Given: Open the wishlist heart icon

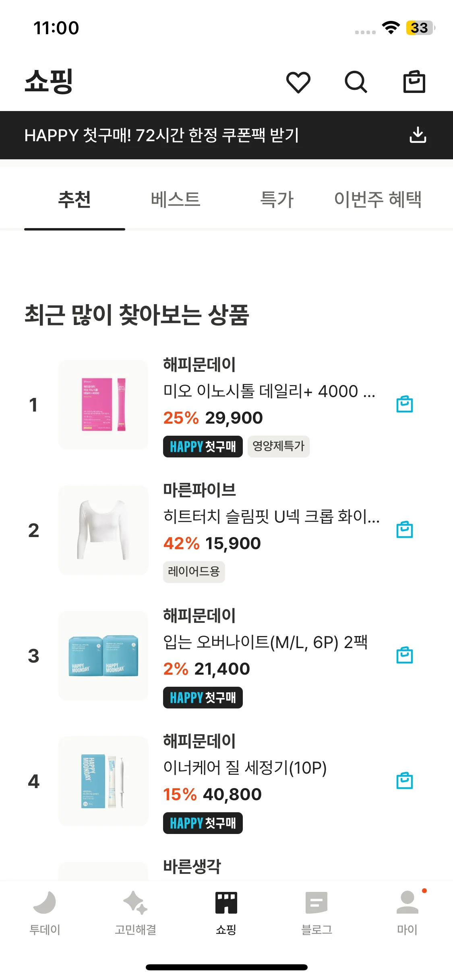Looking at the screenshot, I should point(298,82).
